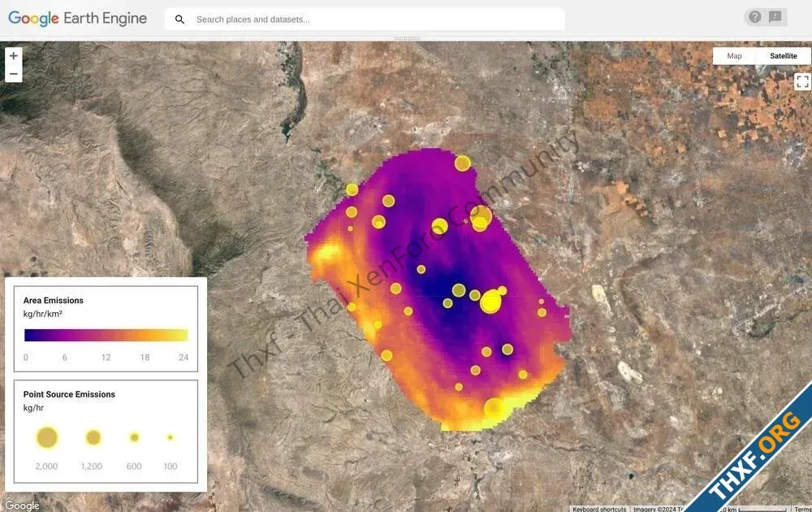Zoom in with the map plus button

(x=14, y=56)
